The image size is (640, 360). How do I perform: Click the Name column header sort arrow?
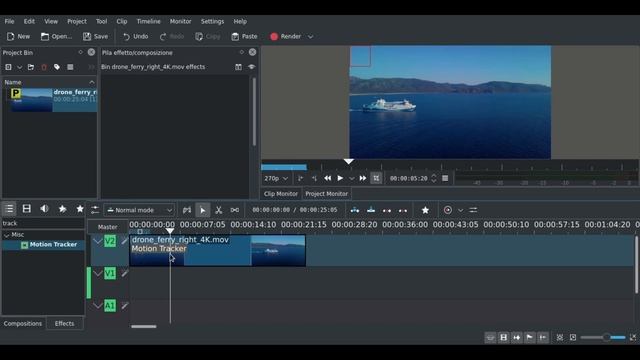92,82
